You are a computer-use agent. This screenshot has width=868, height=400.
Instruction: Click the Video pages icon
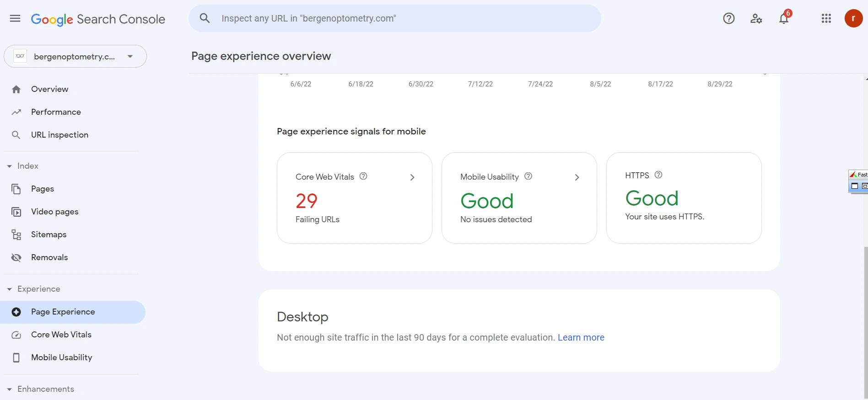16,212
